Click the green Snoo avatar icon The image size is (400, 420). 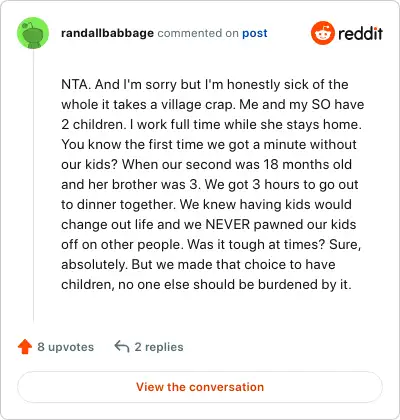(x=33, y=33)
